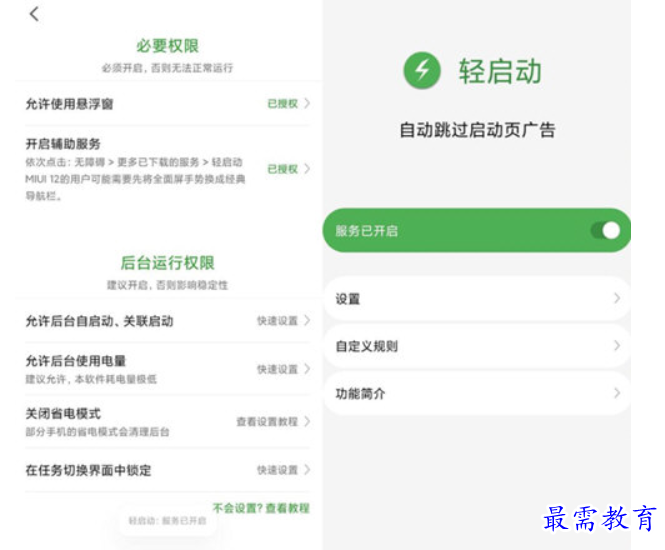Screen dimensions: 665x550
Task: Click 建议允许, 本软件耗电量极低 description
Action: pos(91,379)
